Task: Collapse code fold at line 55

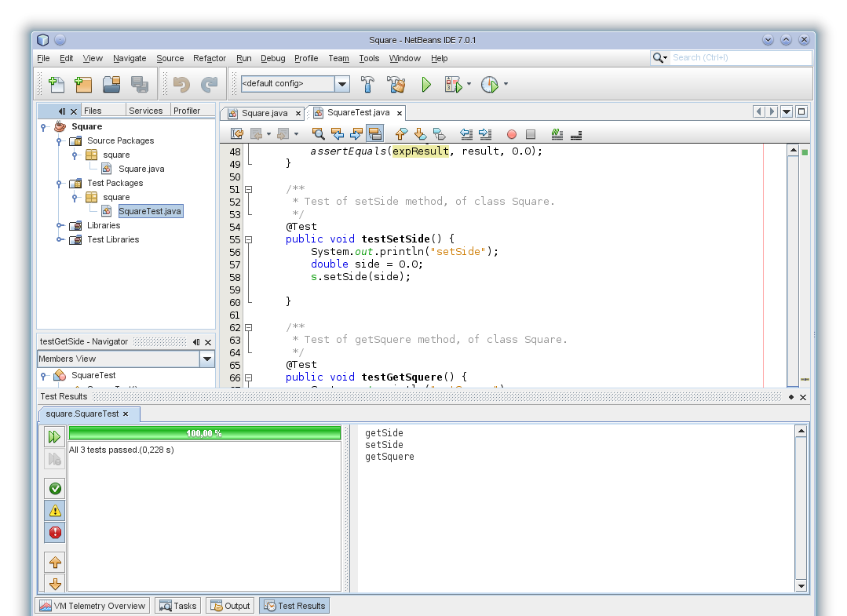Action: click(x=249, y=239)
